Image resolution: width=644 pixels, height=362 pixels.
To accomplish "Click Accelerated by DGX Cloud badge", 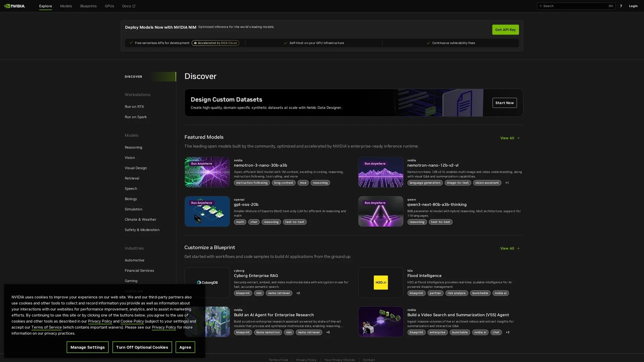I will click(215, 43).
